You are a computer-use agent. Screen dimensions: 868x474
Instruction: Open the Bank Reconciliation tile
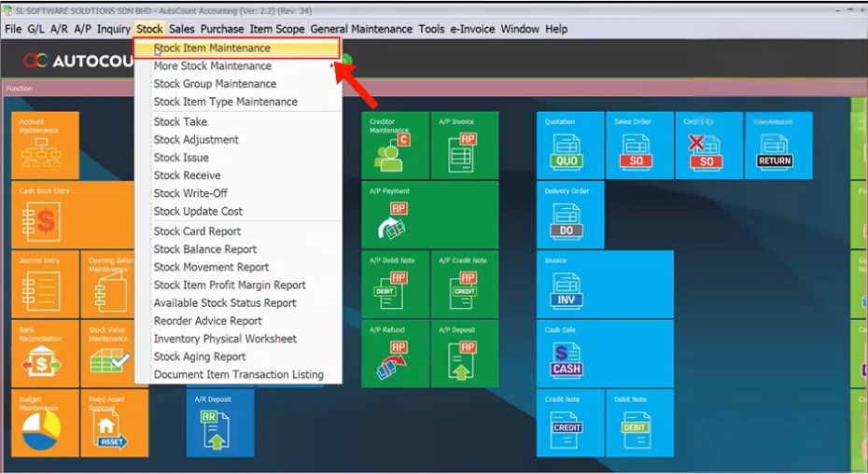tap(46, 354)
